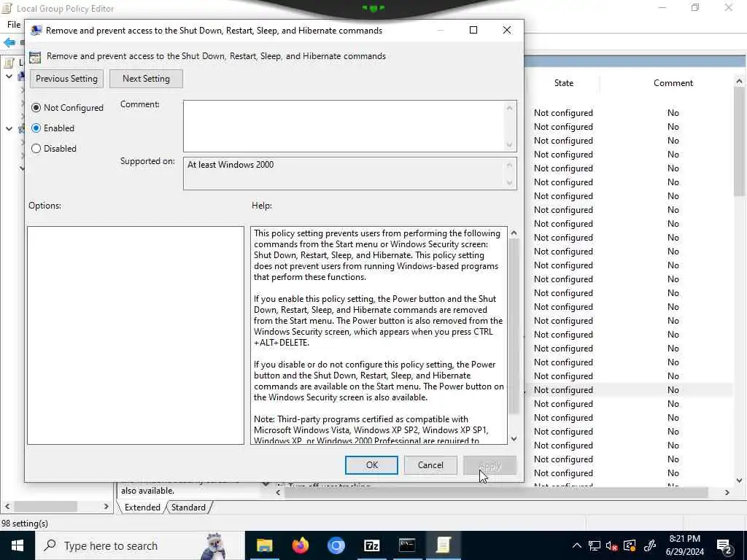This screenshot has height=560, width=747.
Task: Click the left tree pane horizontal scrollbar thumb
Action: pos(45,506)
